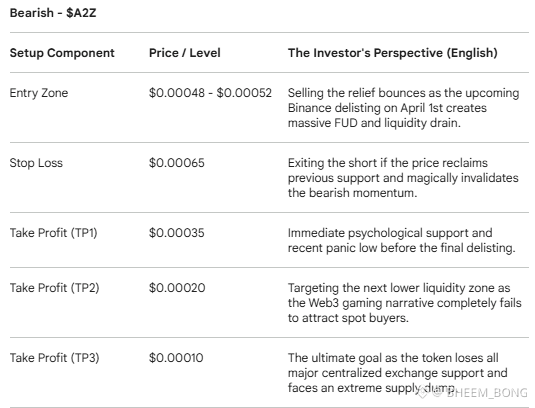The image size is (535, 408).
Task: Click the Stop Loss row label
Action: (36, 163)
